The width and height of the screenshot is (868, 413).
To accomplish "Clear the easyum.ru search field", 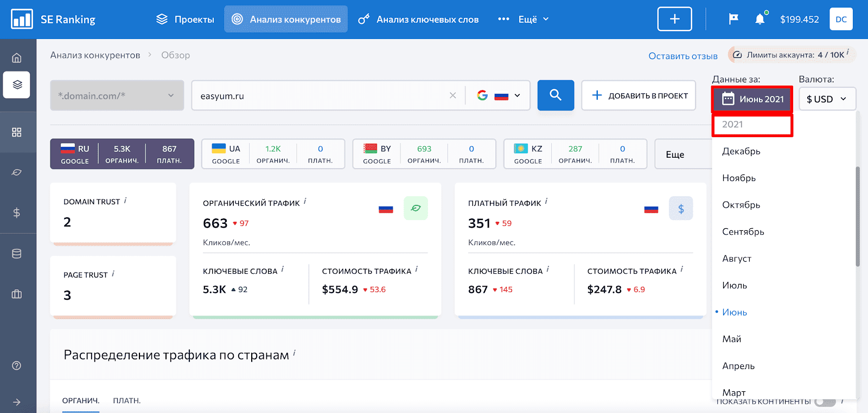I will point(453,95).
